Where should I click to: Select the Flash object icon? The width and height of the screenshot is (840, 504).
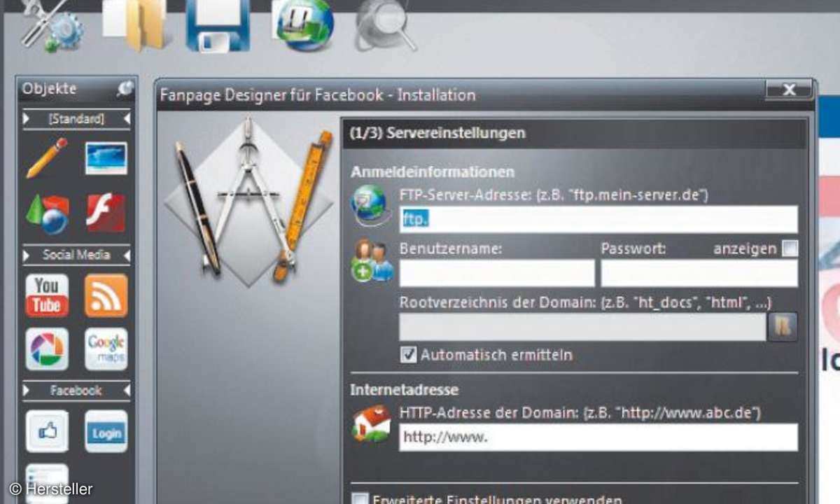(x=106, y=213)
